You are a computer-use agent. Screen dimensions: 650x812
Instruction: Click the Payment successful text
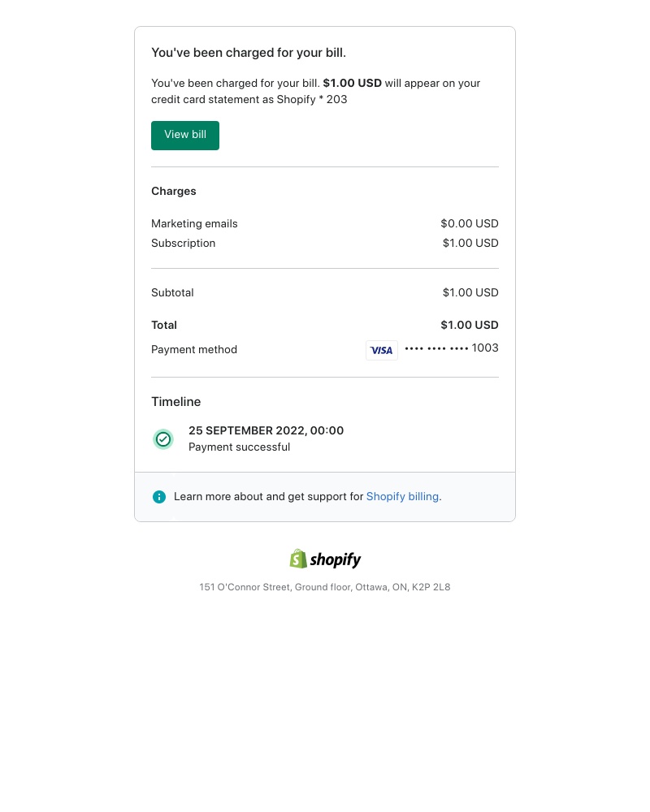click(239, 447)
